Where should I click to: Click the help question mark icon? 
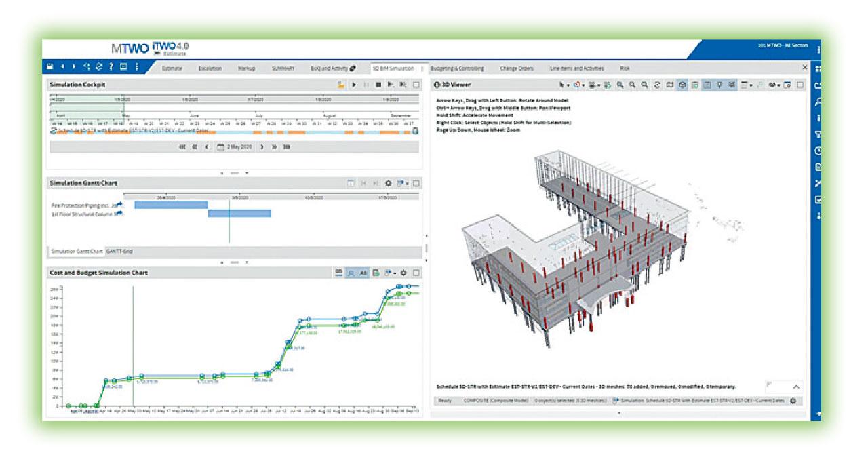tap(111, 67)
